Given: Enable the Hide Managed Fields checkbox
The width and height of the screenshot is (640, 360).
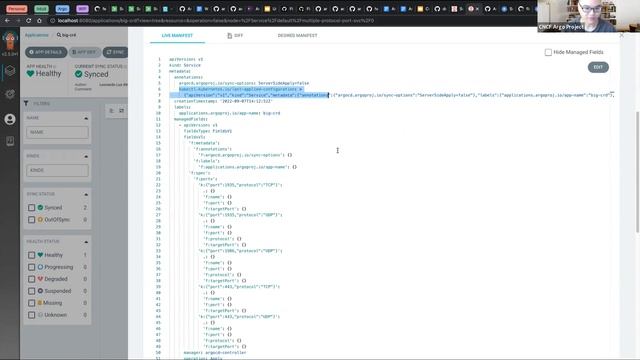Looking at the screenshot, I should [548, 52].
